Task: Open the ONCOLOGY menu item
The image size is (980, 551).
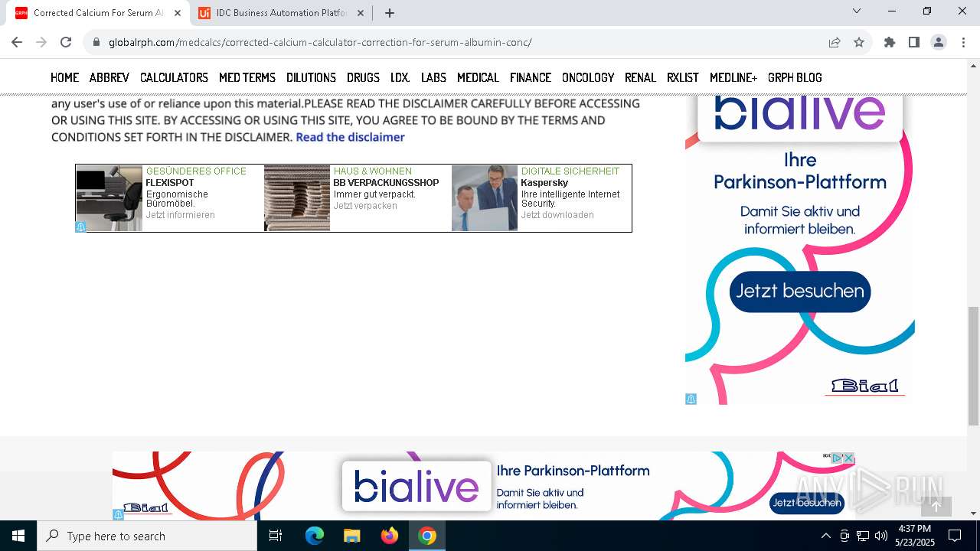Action: [x=588, y=77]
